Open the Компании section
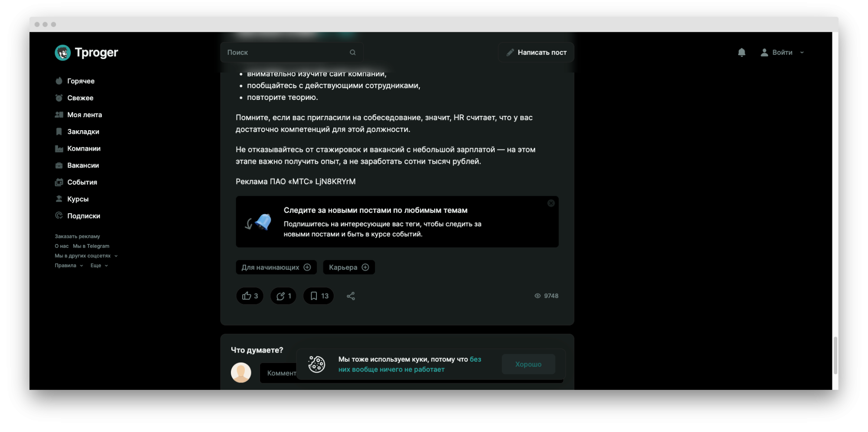 click(84, 148)
